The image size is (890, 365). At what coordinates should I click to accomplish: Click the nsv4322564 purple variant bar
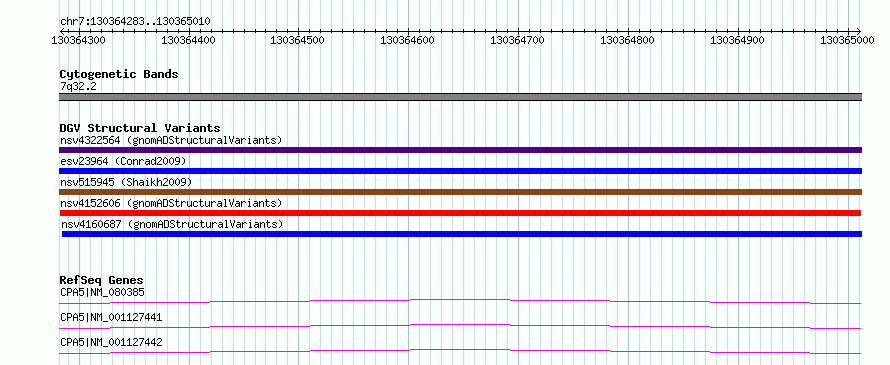[x=460, y=150]
